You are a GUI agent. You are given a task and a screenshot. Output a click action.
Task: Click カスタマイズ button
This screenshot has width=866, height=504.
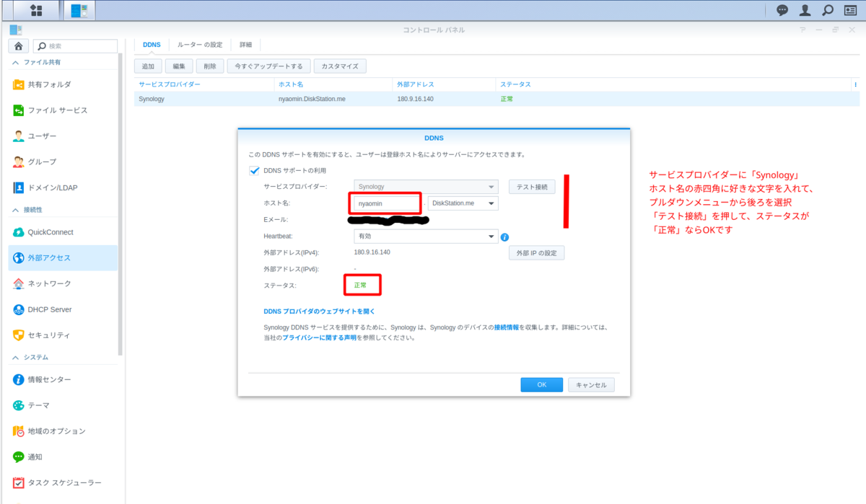pos(340,66)
